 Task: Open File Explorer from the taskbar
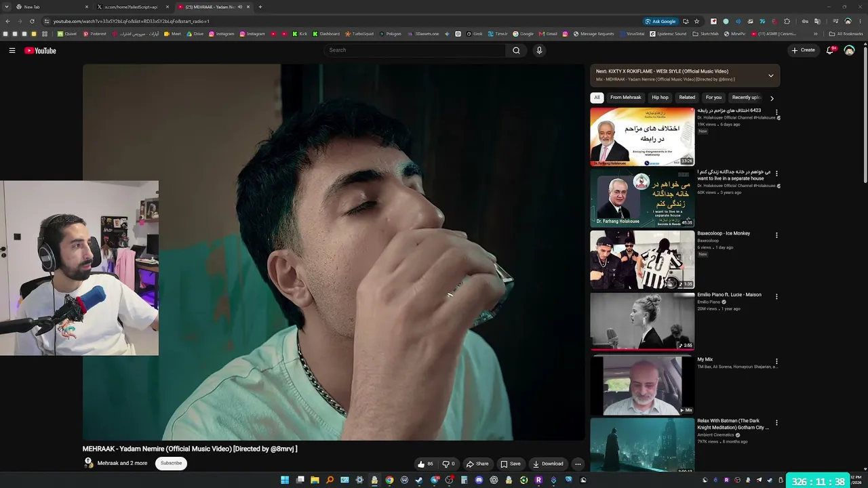tap(315, 480)
